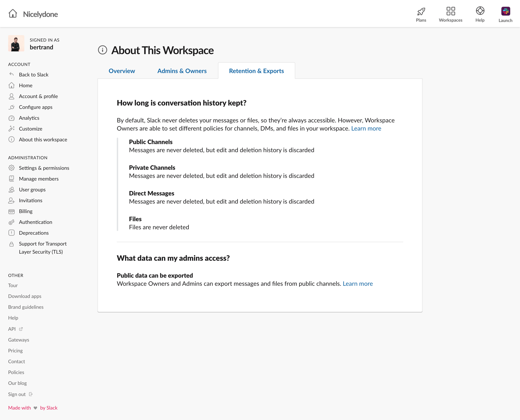
Task: Open the Gateways link
Action: [x=19, y=340]
